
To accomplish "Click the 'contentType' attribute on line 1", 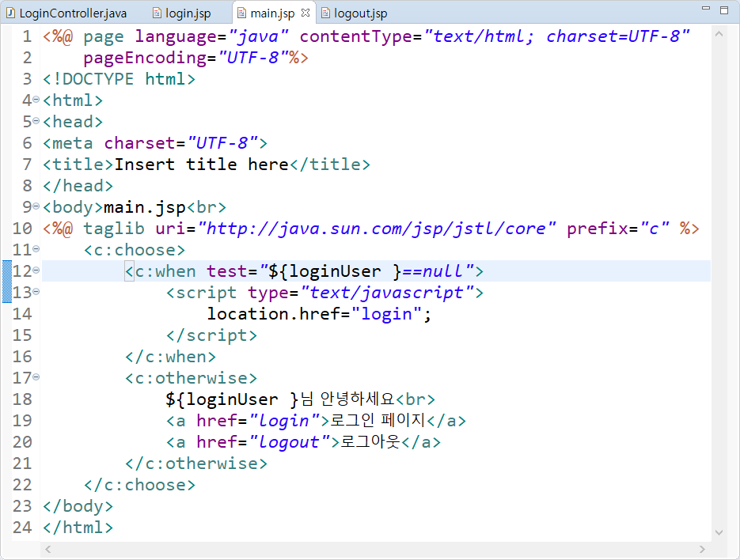I will point(356,36).
